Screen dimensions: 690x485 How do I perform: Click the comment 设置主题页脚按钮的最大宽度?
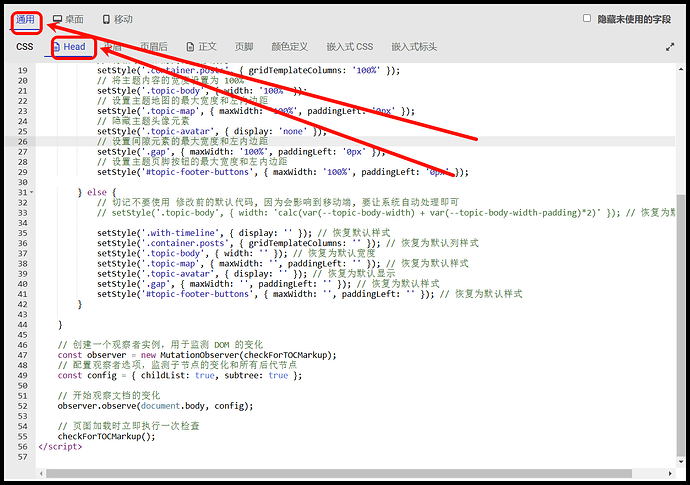click(x=192, y=162)
